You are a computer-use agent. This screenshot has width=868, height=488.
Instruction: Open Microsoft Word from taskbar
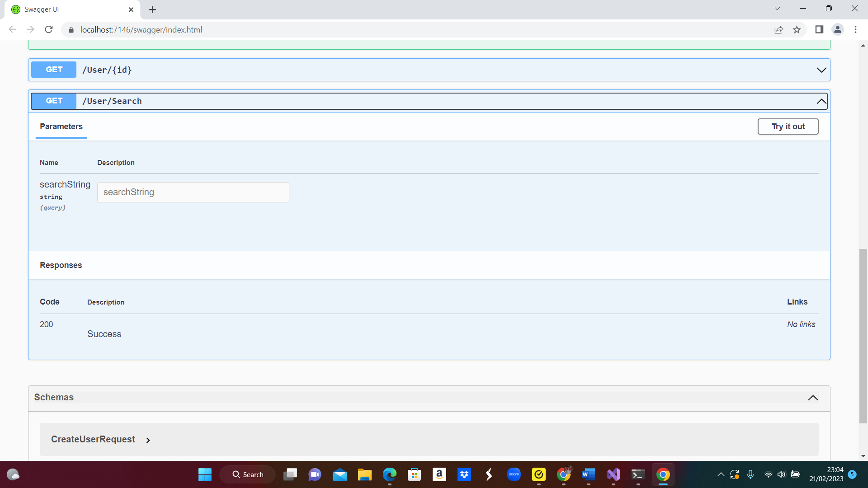click(588, 474)
